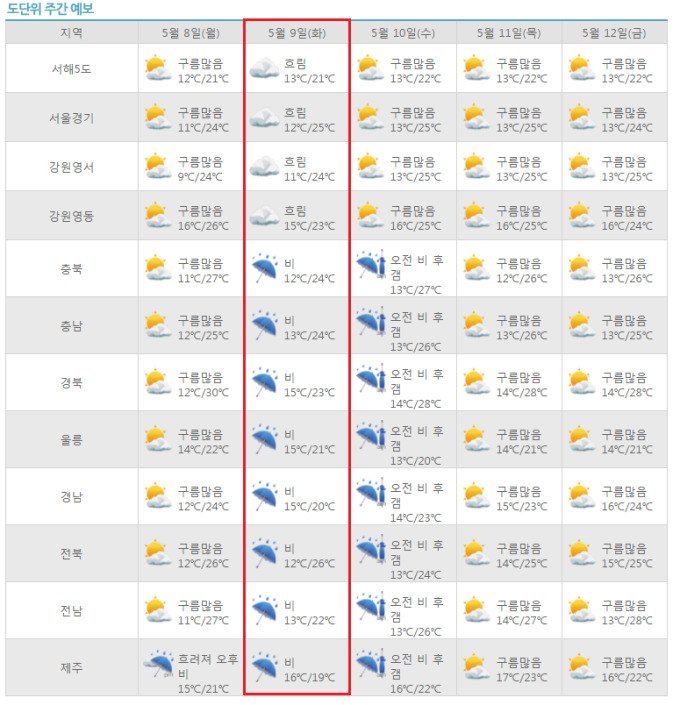The height and width of the screenshot is (705, 680).
Task: Click the folded umbrella icon for 전남 on 5월 10일
Action: tap(371, 607)
